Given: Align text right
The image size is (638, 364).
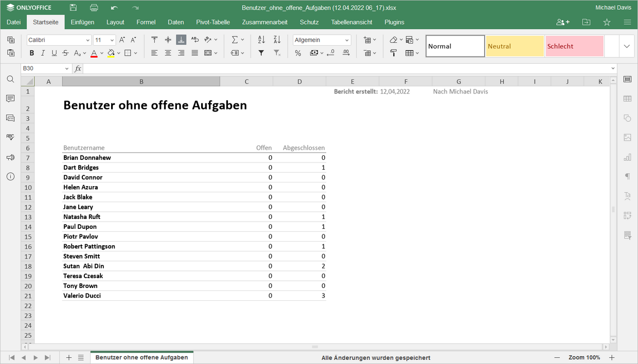Looking at the screenshot, I should tap(181, 53).
